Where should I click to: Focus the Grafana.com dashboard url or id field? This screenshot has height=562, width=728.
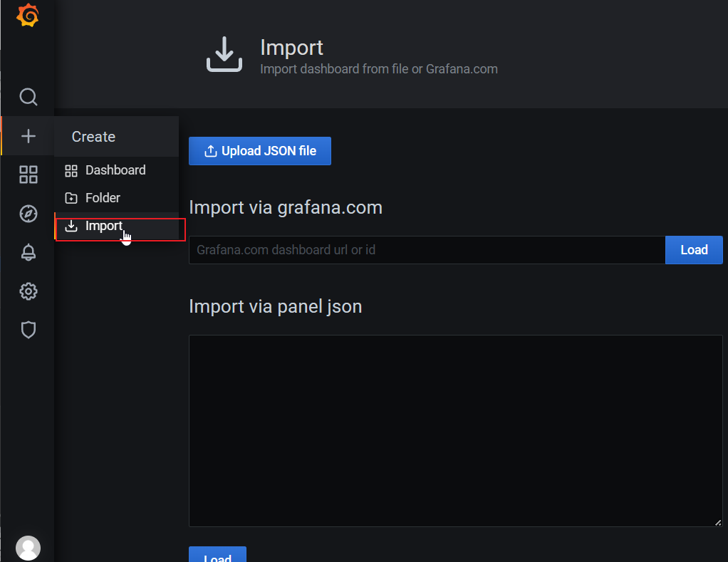427,250
